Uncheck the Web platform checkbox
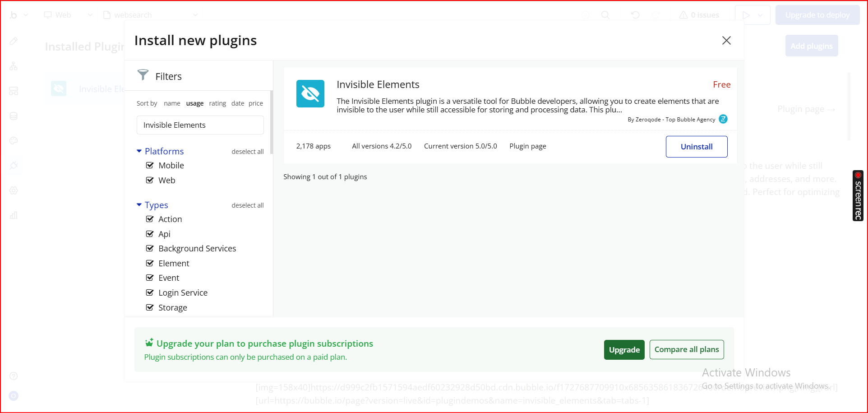The image size is (868, 413). (x=150, y=180)
